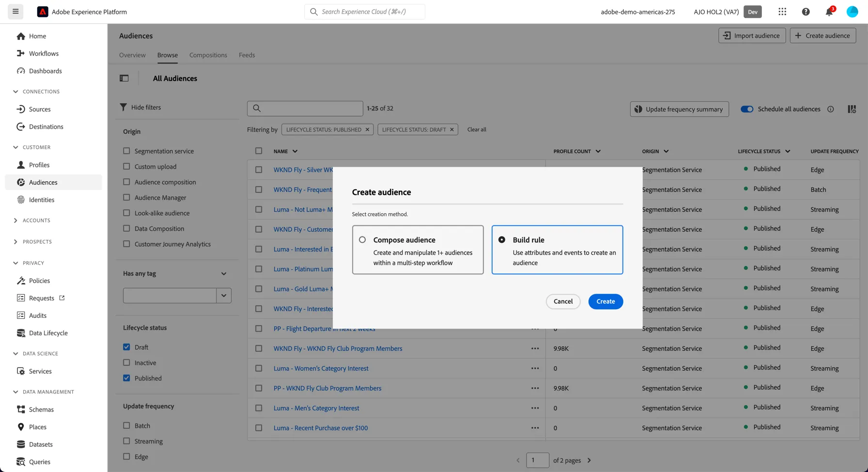This screenshot has height=472, width=868.
Task: Open the apps grid switcher
Action: click(x=782, y=12)
